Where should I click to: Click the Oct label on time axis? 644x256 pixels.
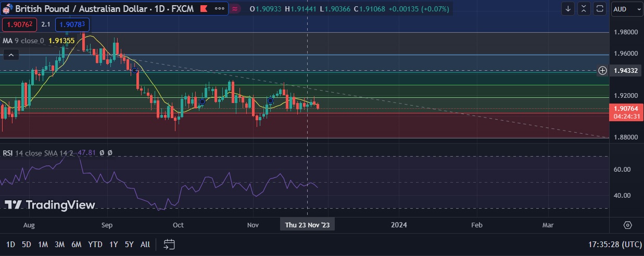tap(178, 225)
